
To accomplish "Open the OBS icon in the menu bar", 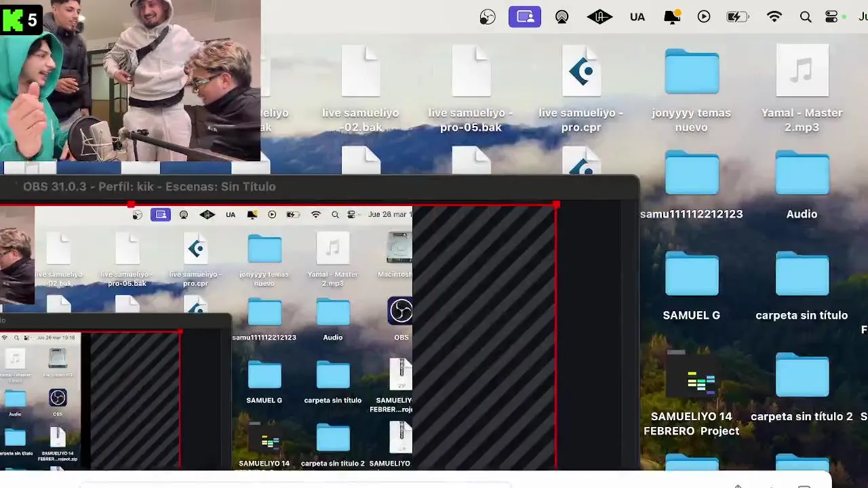I will tap(488, 17).
